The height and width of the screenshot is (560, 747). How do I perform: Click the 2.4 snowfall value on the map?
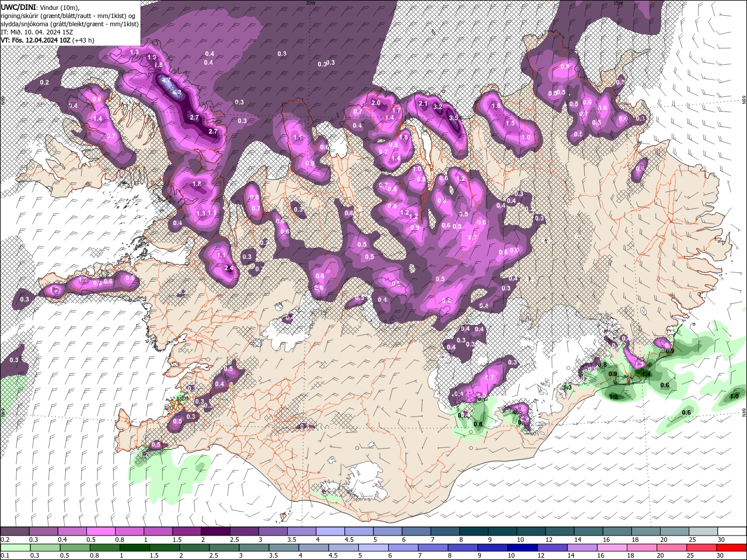point(228,268)
